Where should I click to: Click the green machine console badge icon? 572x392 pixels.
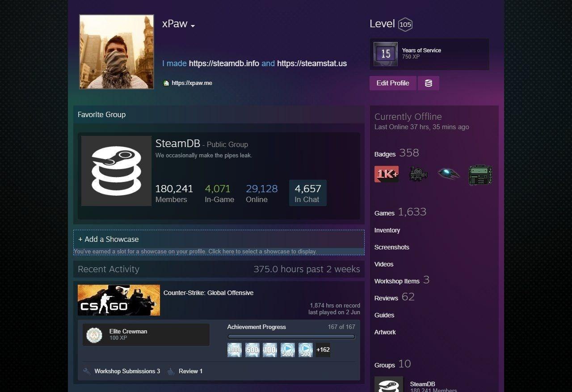coord(480,175)
